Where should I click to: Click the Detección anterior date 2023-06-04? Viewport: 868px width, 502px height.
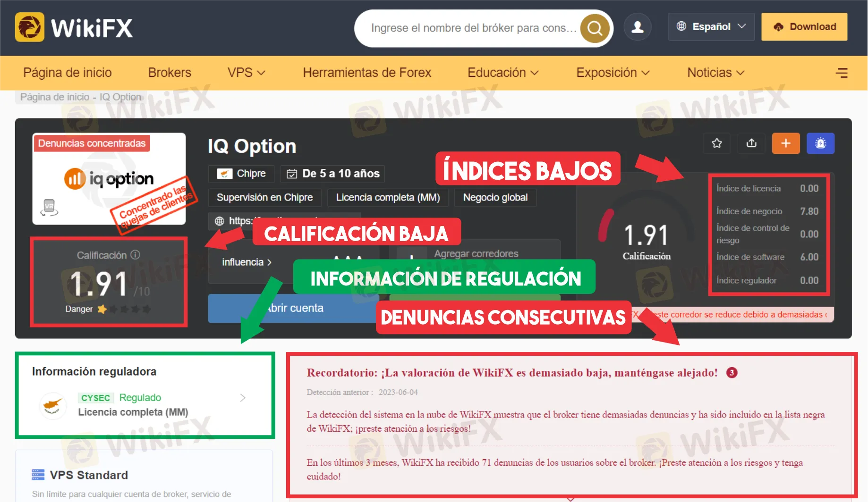pos(398,393)
